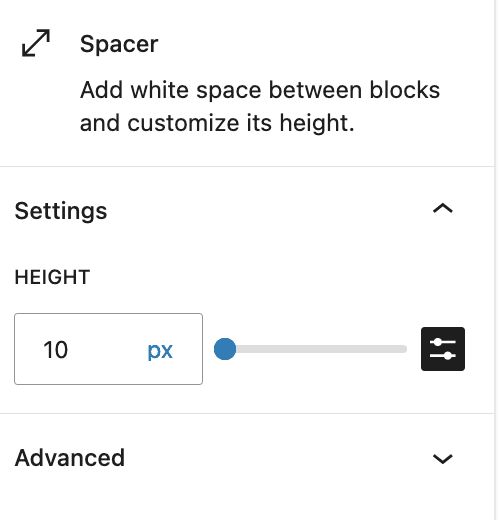The width and height of the screenshot is (498, 520).
Task: Click the Spacer block diagonal-arrows icon
Action: coord(36,43)
